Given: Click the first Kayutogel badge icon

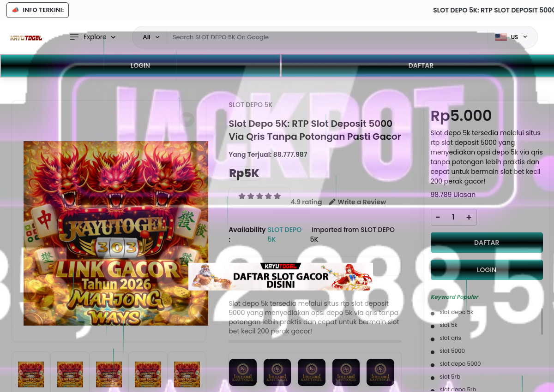Looking at the screenshot, I should (243, 372).
